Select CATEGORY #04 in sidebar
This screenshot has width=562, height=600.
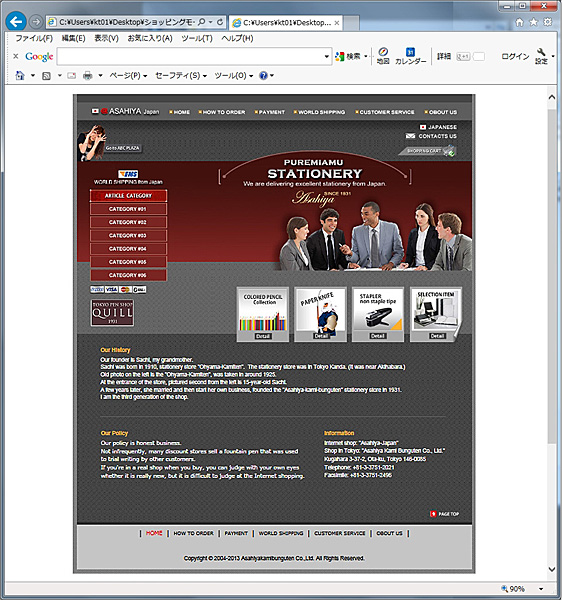pyautogui.click(x=128, y=249)
